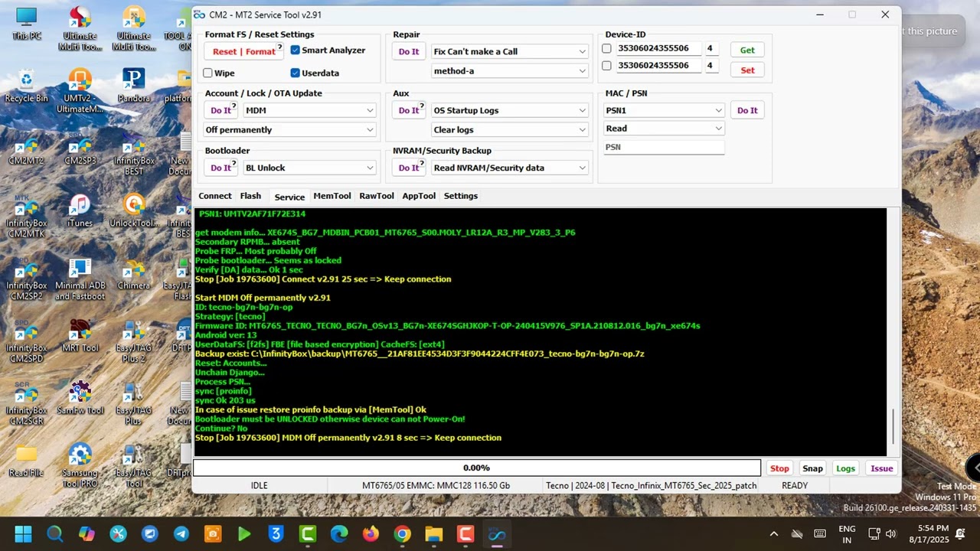Open Microsoft Edge from the taskbar

[339, 533]
